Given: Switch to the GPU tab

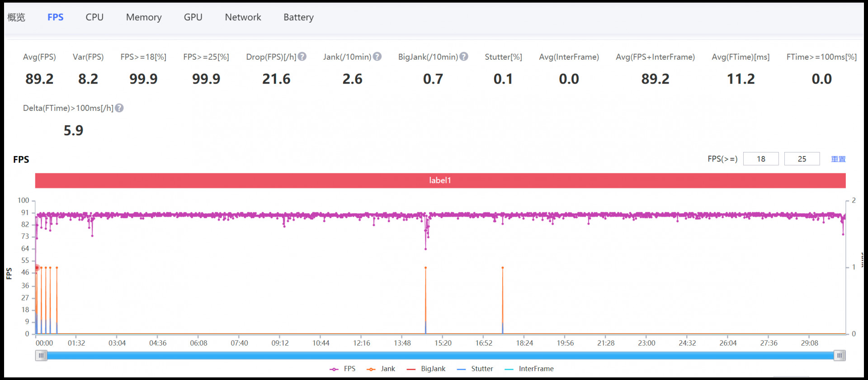Looking at the screenshot, I should tap(193, 17).
